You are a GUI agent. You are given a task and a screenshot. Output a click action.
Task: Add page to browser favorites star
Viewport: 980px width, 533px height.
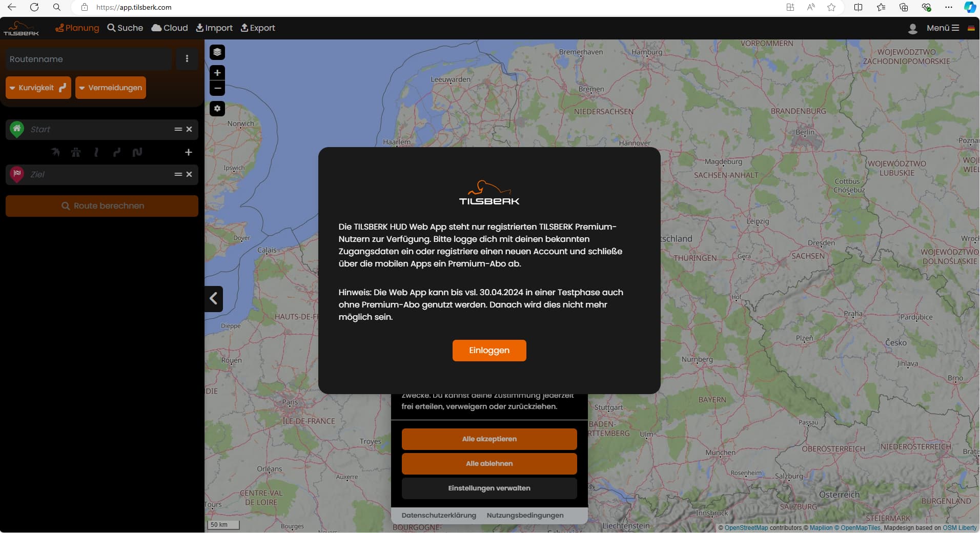point(831,7)
